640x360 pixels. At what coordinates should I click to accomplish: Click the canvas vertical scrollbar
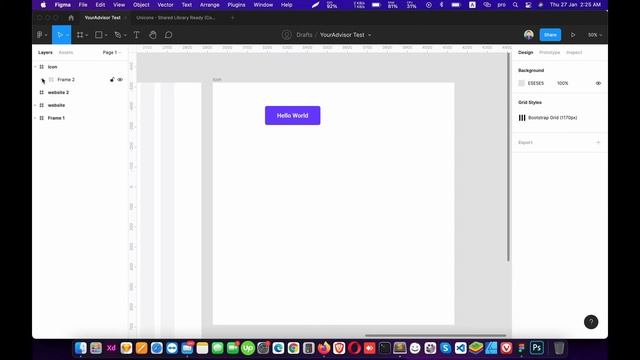point(508,157)
